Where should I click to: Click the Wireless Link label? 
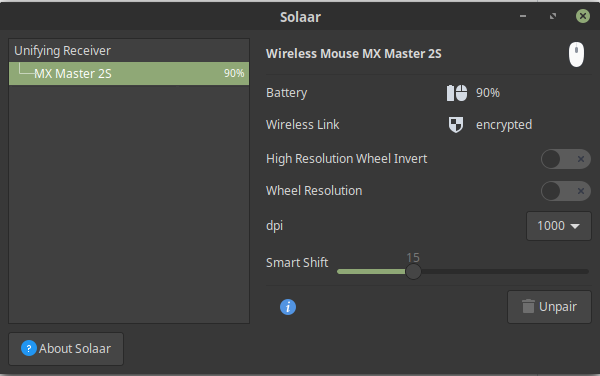[x=302, y=125]
